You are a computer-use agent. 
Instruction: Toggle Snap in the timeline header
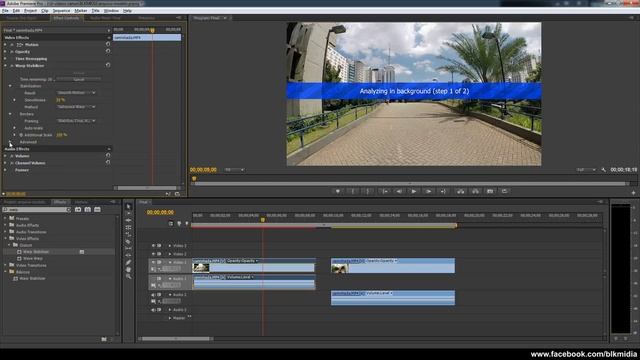pyautogui.click(x=171, y=223)
